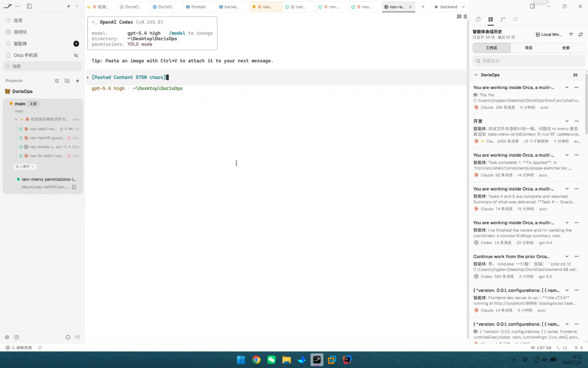
Task: Go back with the left arrow
Action: click(69, 6)
